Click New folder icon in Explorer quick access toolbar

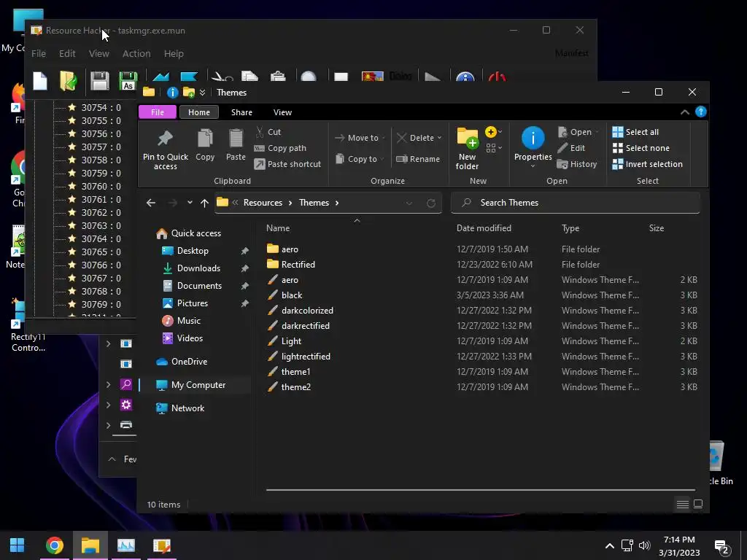pos(189,93)
